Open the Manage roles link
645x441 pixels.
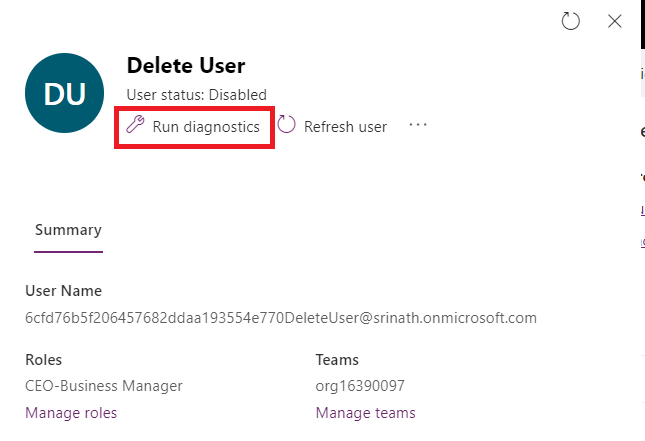click(71, 413)
